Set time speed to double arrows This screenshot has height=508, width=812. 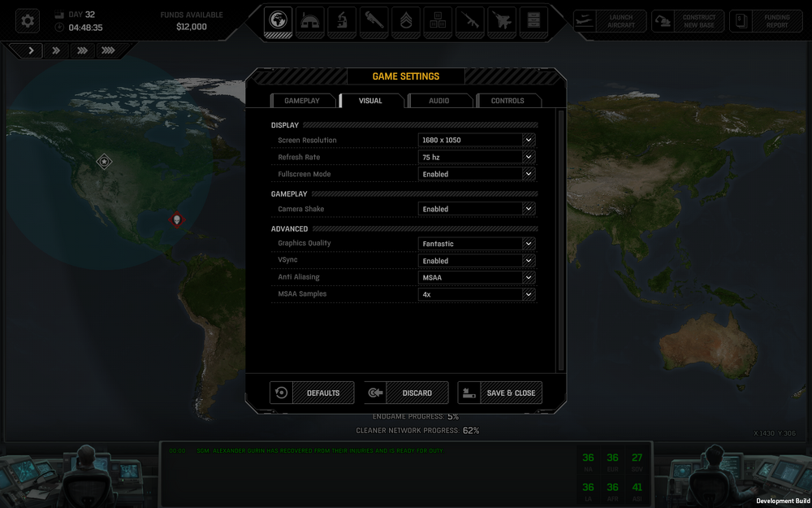click(x=57, y=50)
